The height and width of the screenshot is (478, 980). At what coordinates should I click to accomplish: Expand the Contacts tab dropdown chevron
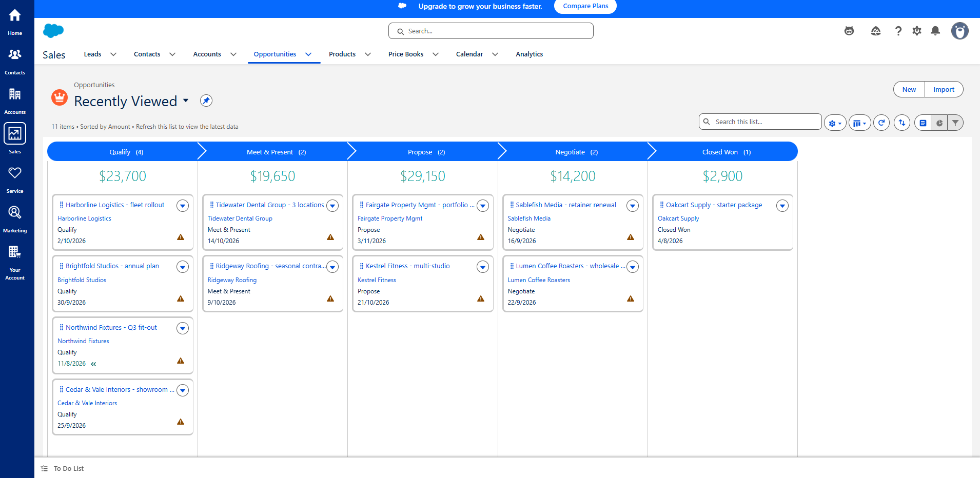[x=172, y=54]
